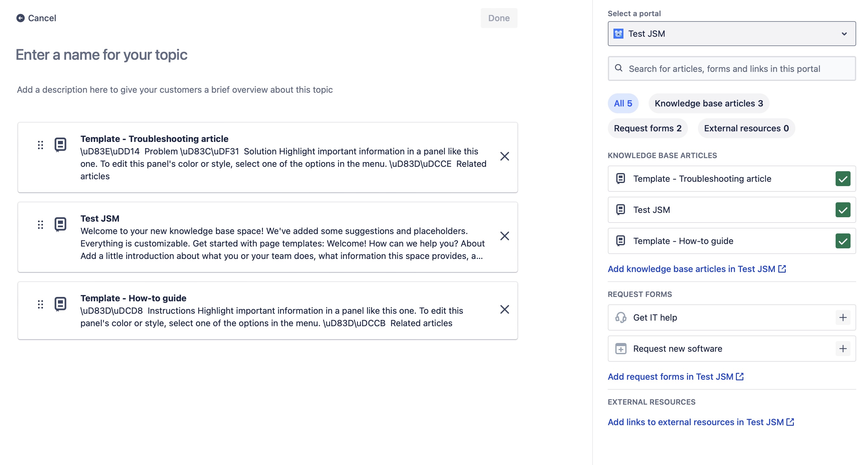Click the Enter a name for your topic field
Viewport: 868px width, 465px height.
click(x=101, y=54)
